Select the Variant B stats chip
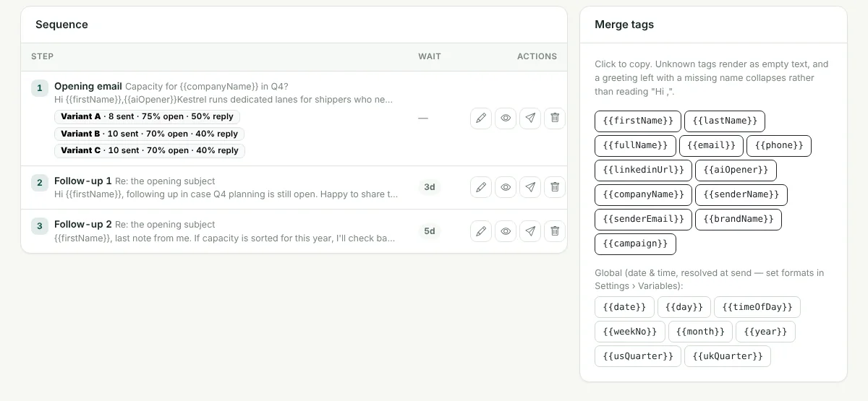 [150, 134]
